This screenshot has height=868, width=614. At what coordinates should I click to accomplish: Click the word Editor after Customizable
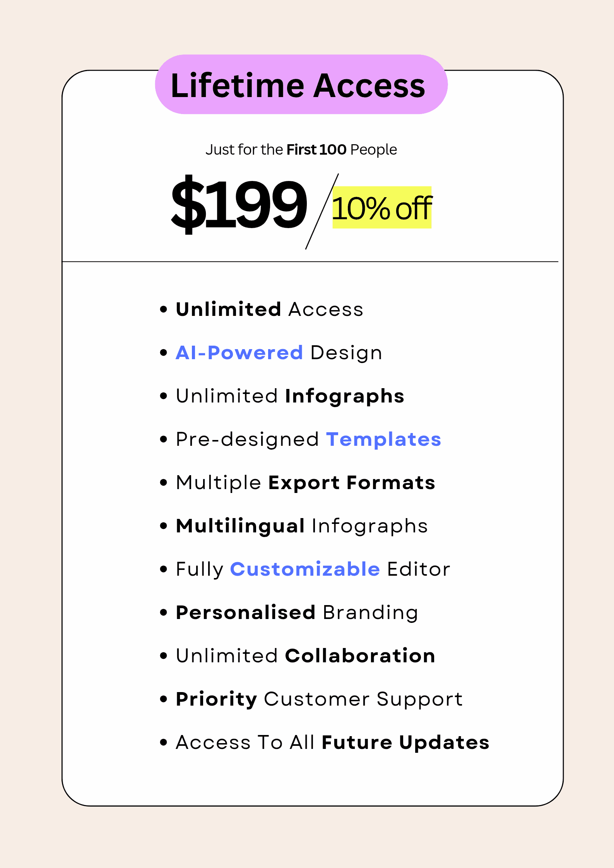419,570
